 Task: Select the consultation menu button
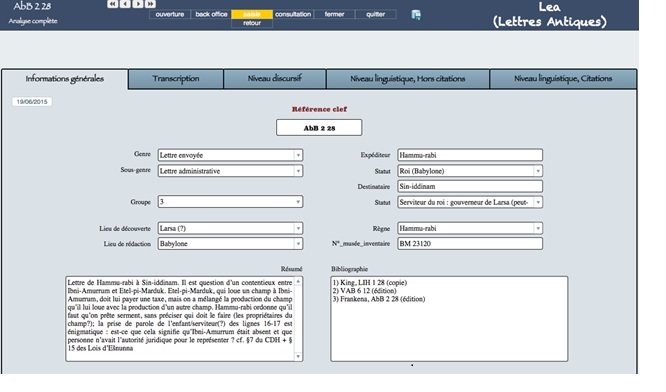point(293,14)
